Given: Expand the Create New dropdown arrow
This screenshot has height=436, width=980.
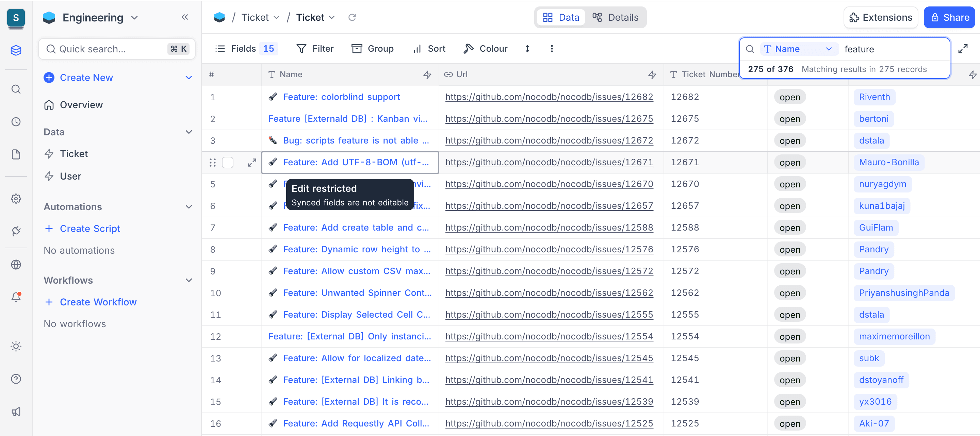Looking at the screenshot, I should [x=189, y=78].
